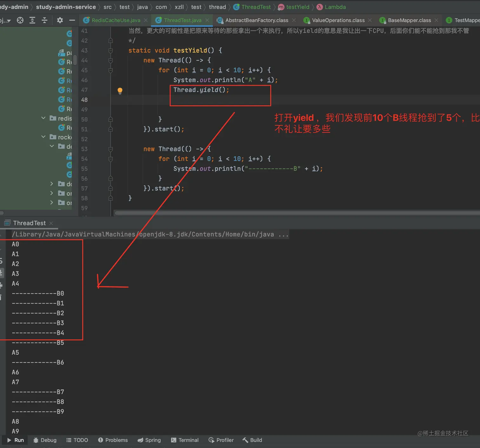Click study-admin-service in the breadcrumb bar
Image resolution: width=480 pixels, height=448 pixels.
pos(66,7)
